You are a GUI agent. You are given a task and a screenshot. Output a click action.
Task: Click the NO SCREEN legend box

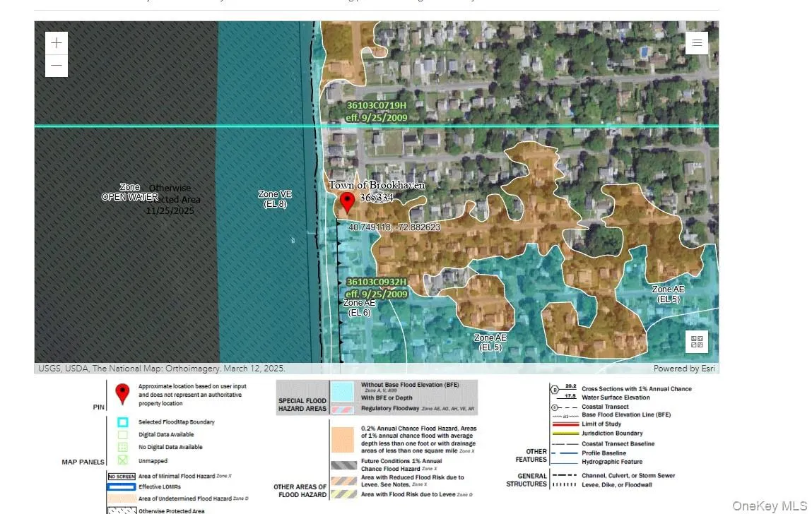click(122, 476)
